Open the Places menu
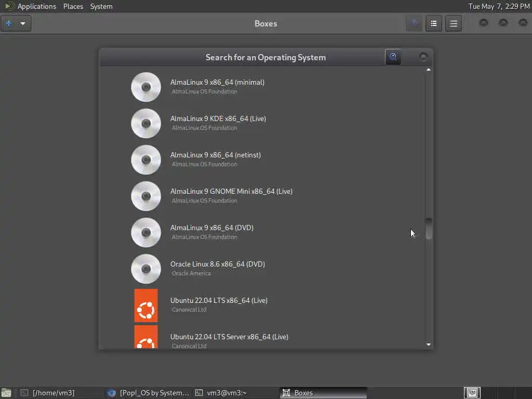This screenshot has height=399, width=532. click(73, 6)
